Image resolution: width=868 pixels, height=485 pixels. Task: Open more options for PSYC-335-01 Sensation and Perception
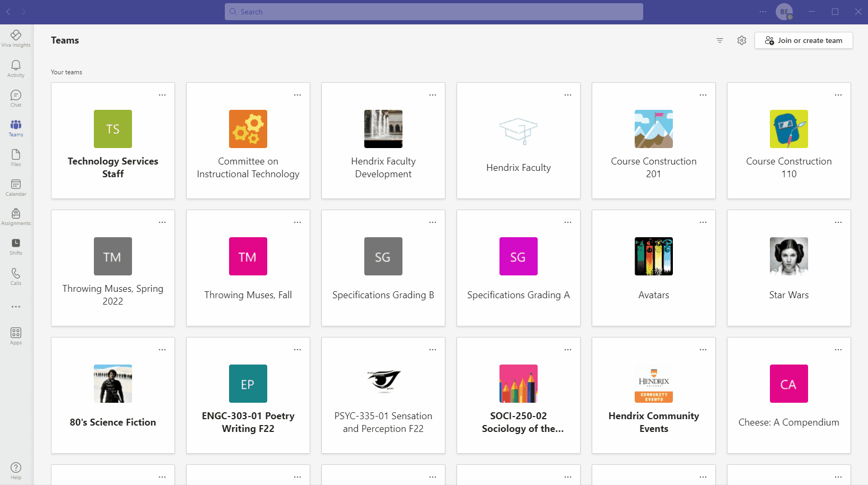[x=433, y=350]
